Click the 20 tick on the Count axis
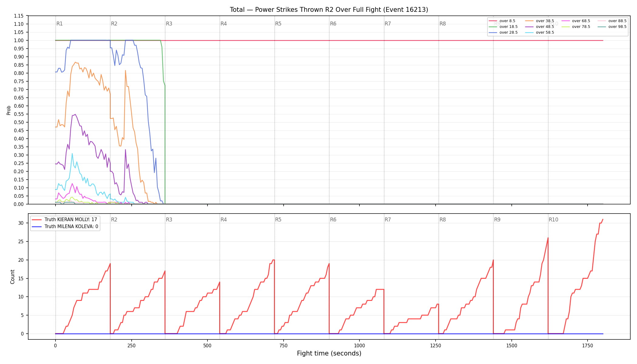Viewport: 637px width, 364px height. (21, 260)
